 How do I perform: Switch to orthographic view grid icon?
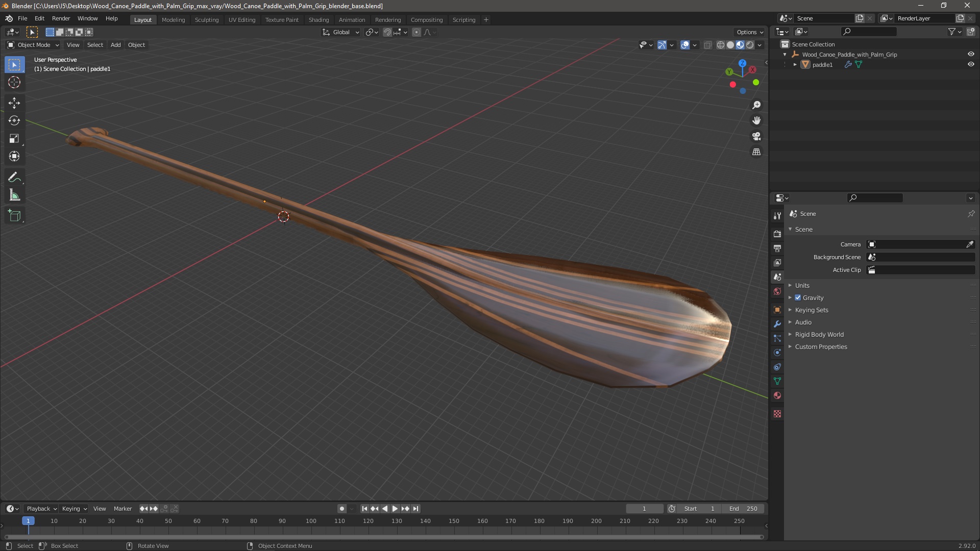pyautogui.click(x=756, y=152)
